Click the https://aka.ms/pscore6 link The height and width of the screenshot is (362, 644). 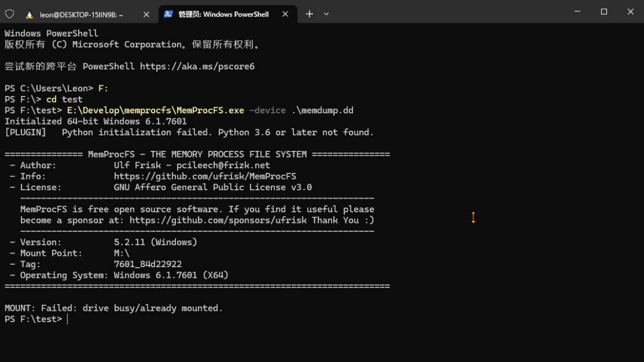click(197, 67)
